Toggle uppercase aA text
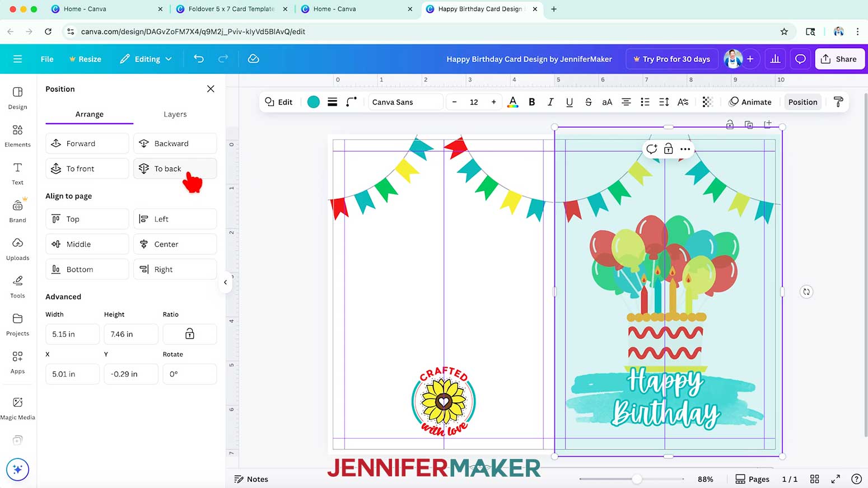Viewport: 868px width, 488px height. coord(607,102)
